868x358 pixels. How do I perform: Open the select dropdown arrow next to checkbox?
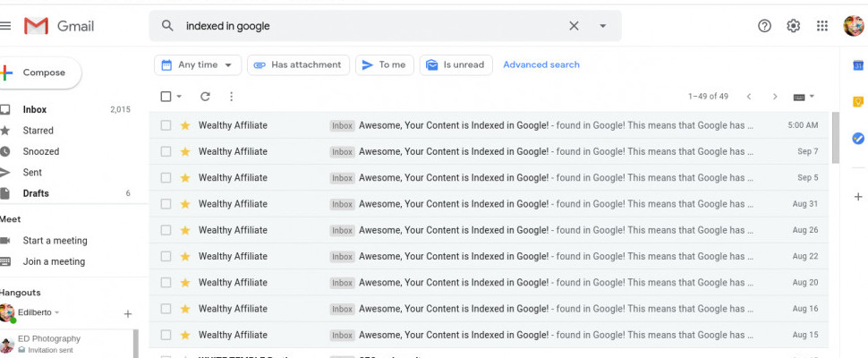[x=179, y=97]
